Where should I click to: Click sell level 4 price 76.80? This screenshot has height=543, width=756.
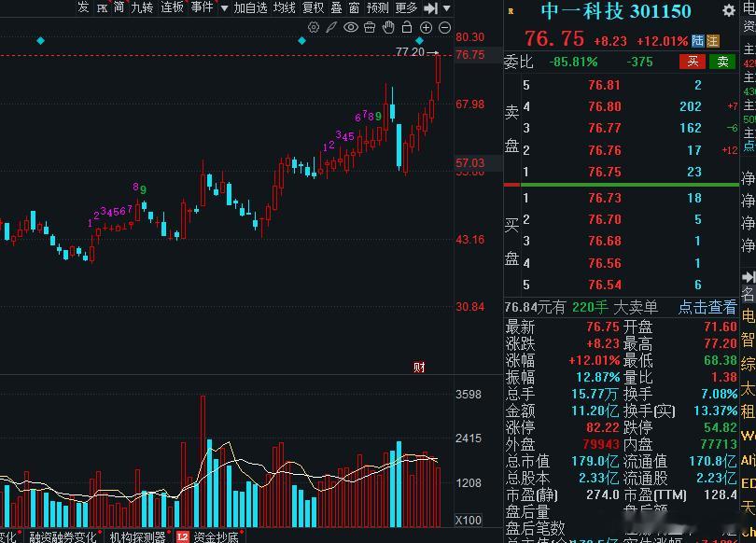[605, 106]
